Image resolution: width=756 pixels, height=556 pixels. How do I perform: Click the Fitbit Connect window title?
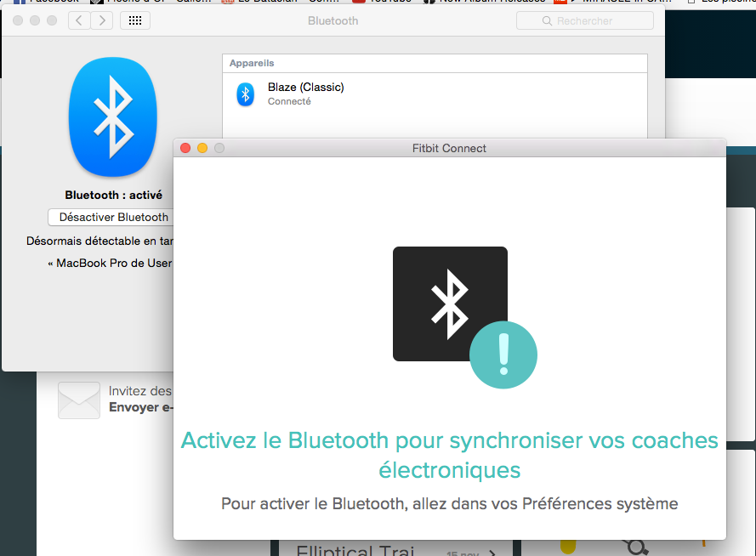449,149
